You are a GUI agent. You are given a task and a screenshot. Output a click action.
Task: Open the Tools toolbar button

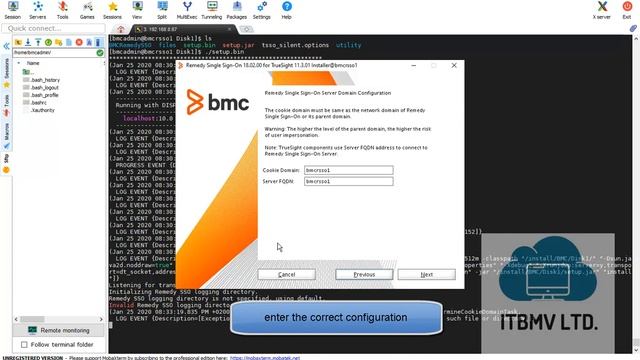pyautogui.click(x=62, y=10)
